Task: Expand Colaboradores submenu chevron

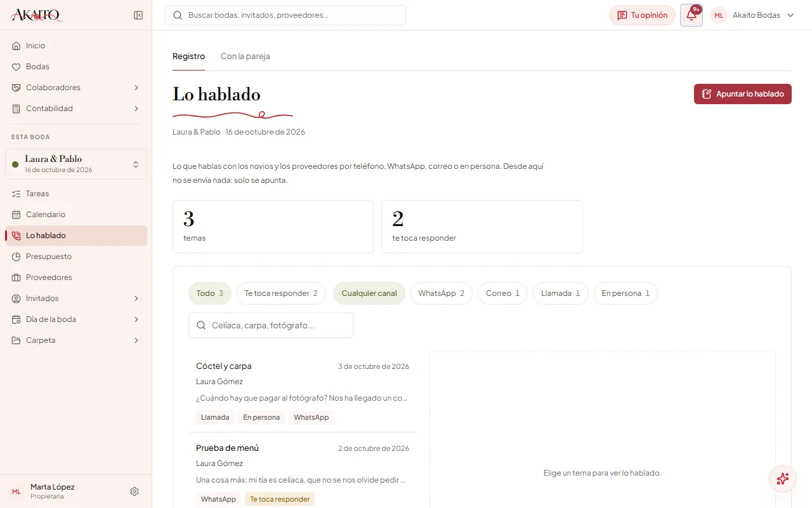Action: (136, 88)
